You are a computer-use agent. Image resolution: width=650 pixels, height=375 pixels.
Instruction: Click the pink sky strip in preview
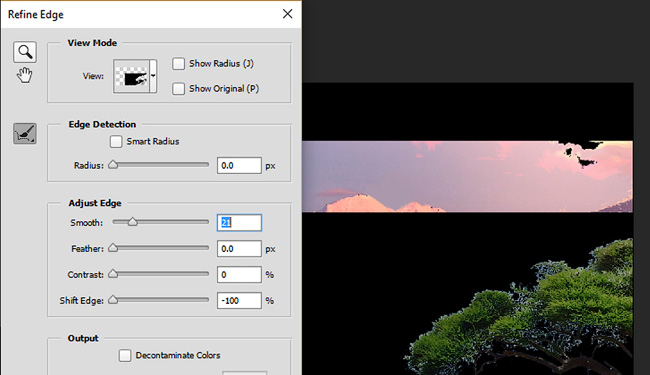pyautogui.click(x=468, y=177)
